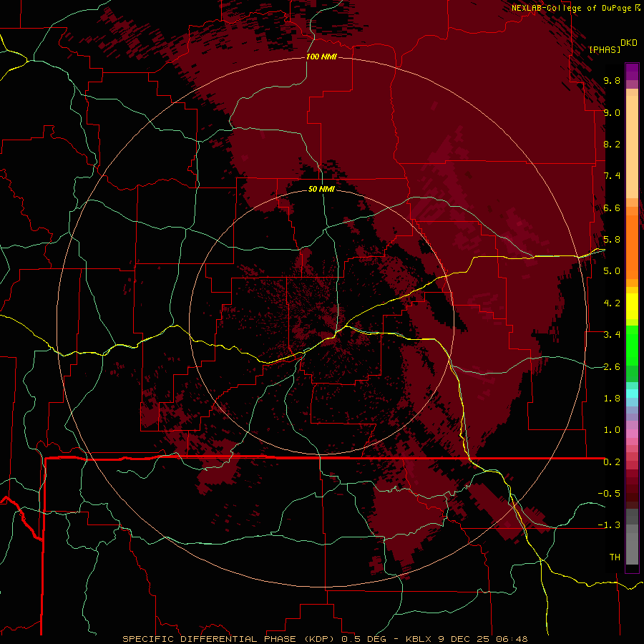This screenshot has width=644, height=644.
Task: Click the DKD label above the color scale
Action: 629,43
